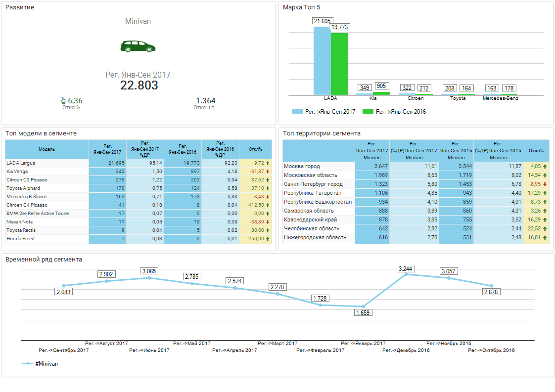Select LADA blue bar labeled 21.695
The width and height of the screenshot is (555, 392).
322,61
